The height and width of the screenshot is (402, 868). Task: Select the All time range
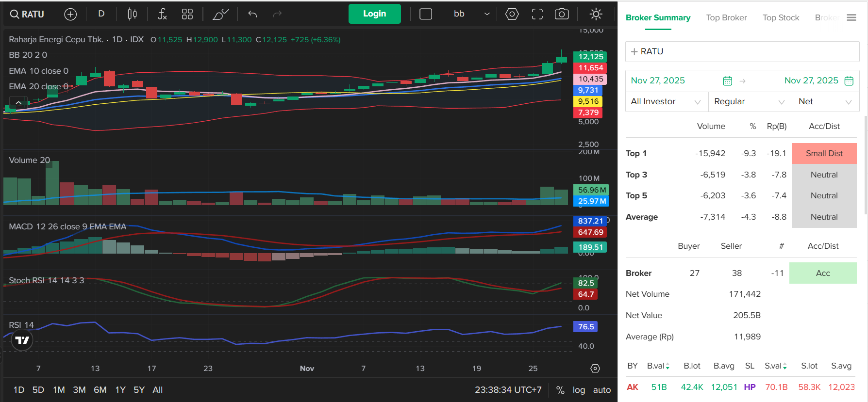158,390
